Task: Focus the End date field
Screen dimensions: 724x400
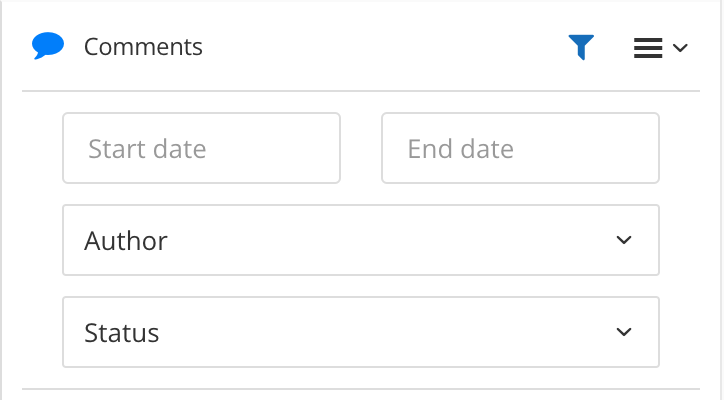Action: point(520,148)
